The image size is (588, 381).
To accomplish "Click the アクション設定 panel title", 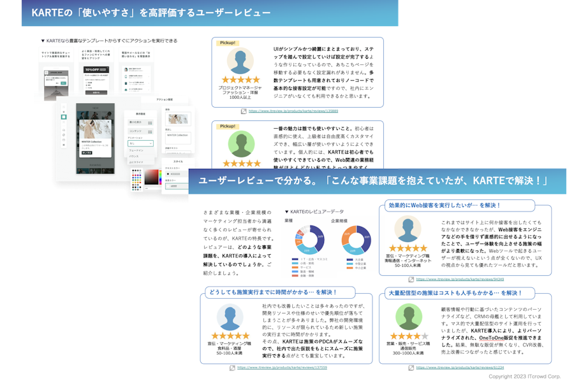I will pyautogui.click(x=165, y=99).
